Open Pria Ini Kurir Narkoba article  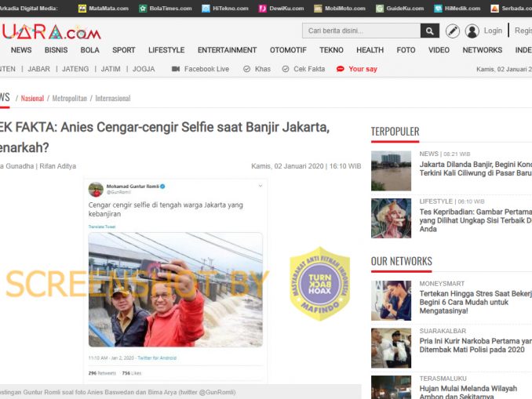476,345
